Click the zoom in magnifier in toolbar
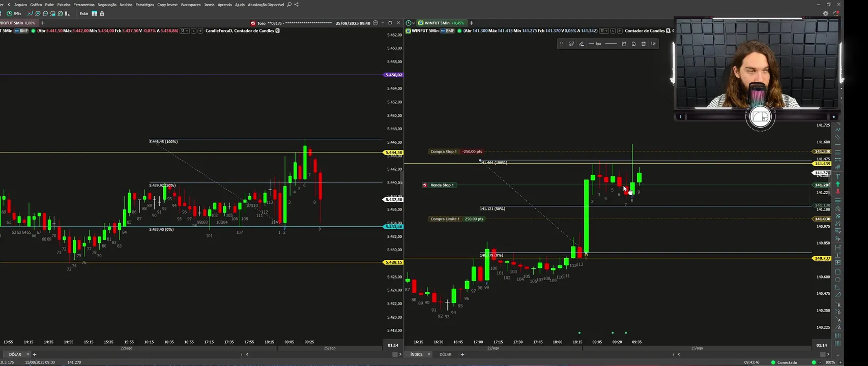 [38, 14]
